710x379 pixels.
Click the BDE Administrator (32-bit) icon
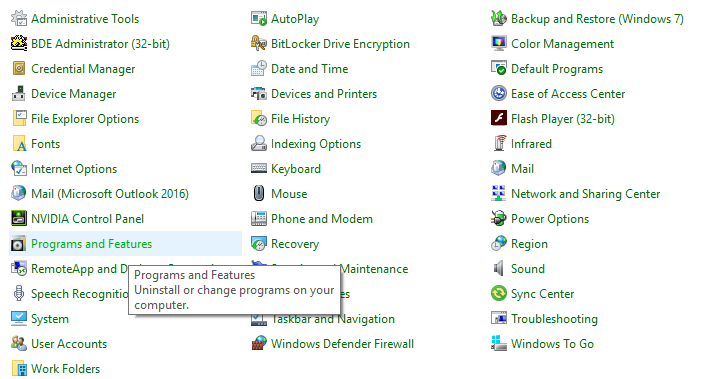(19, 43)
